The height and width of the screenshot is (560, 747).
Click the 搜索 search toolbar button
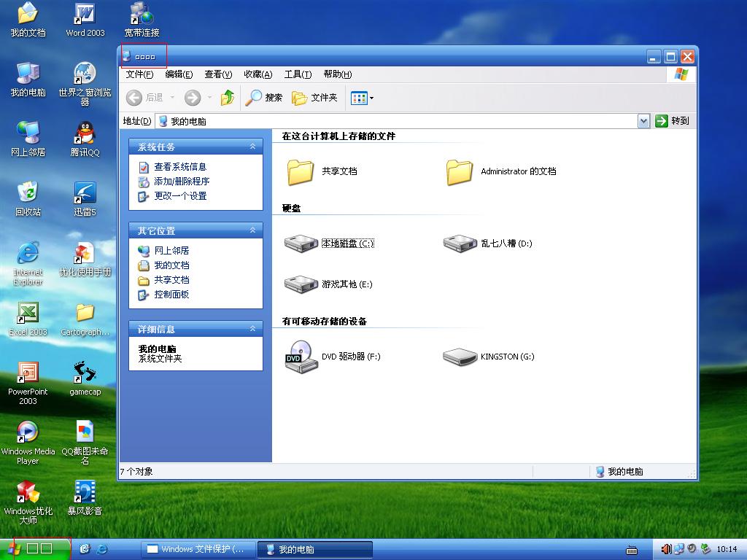click(263, 98)
